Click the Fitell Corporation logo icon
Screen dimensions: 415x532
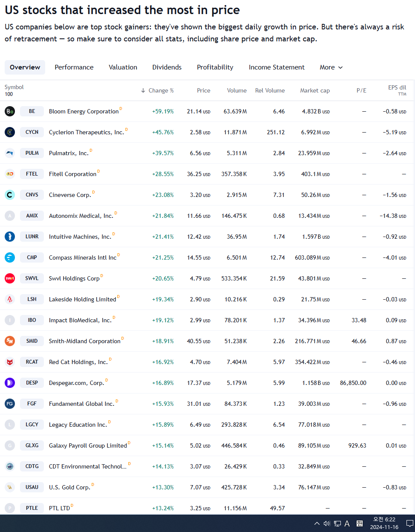pyautogui.click(x=10, y=174)
